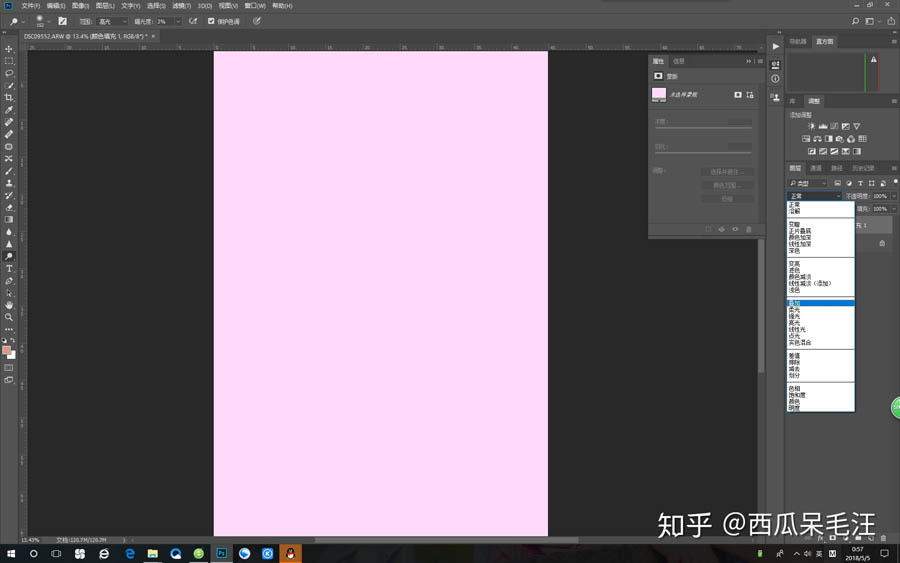Click the Select and Mask button
The width and height of the screenshot is (900, 563).
click(727, 172)
